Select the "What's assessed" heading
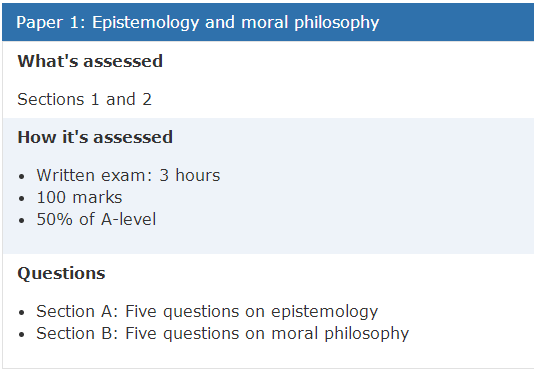The height and width of the screenshot is (370, 534). [x=90, y=61]
